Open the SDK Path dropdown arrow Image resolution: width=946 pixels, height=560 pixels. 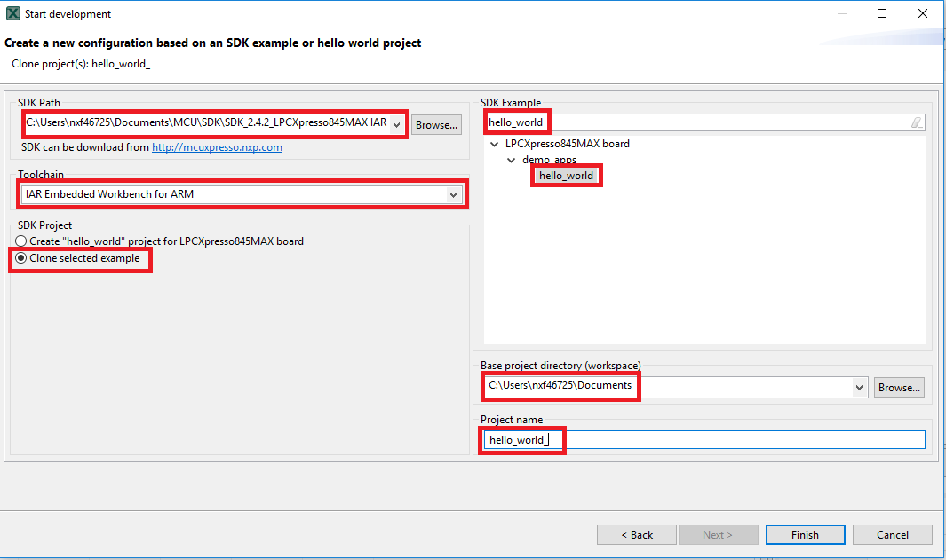[x=397, y=124]
